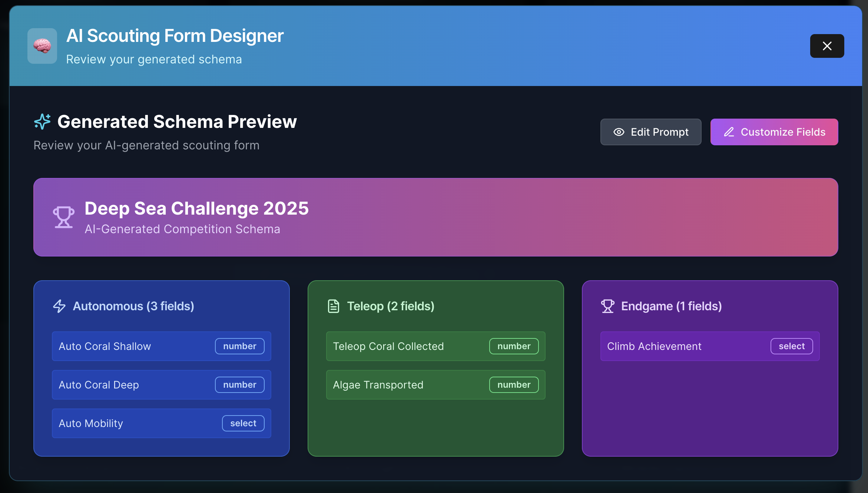The width and height of the screenshot is (868, 493).
Task: Click the Autonomous (3 fields) heading
Action: pyautogui.click(x=133, y=306)
